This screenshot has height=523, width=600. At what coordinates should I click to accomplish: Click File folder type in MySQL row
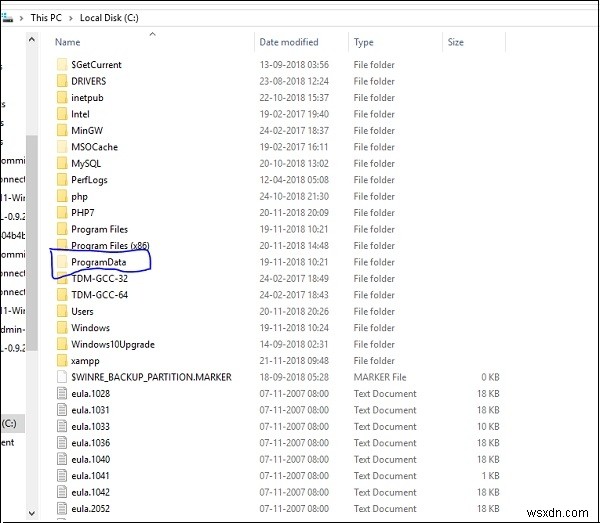(x=374, y=163)
